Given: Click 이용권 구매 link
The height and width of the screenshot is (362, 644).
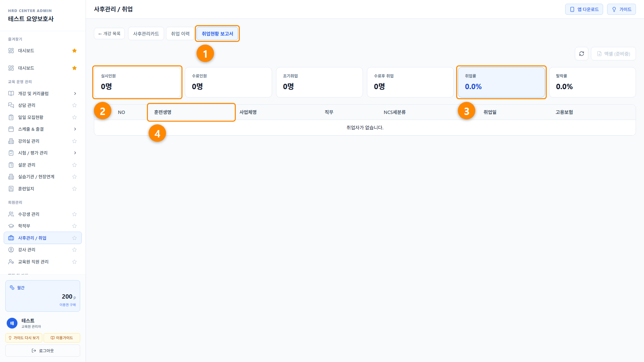Looking at the screenshot, I should tap(68, 305).
